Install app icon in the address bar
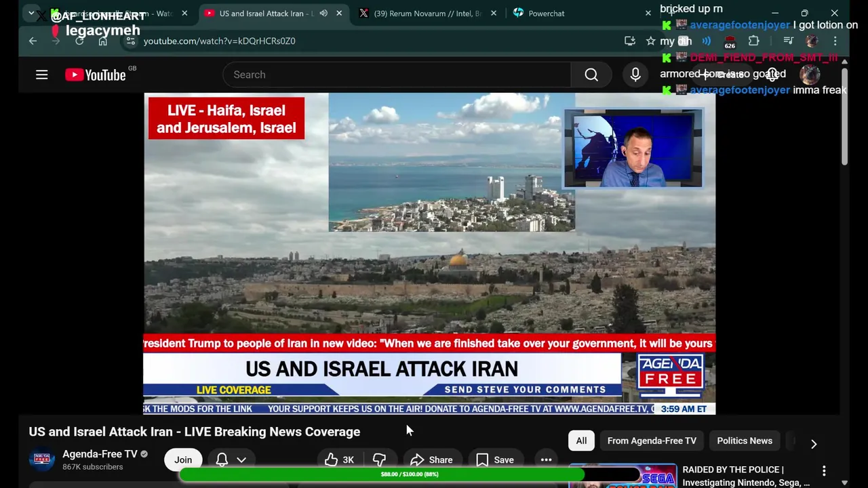The height and width of the screenshot is (488, 868). click(x=630, y=41)
